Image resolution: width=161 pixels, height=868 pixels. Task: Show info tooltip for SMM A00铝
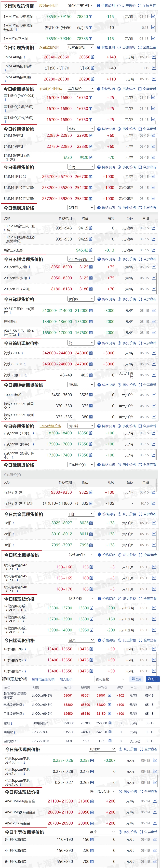coord(25,57)
